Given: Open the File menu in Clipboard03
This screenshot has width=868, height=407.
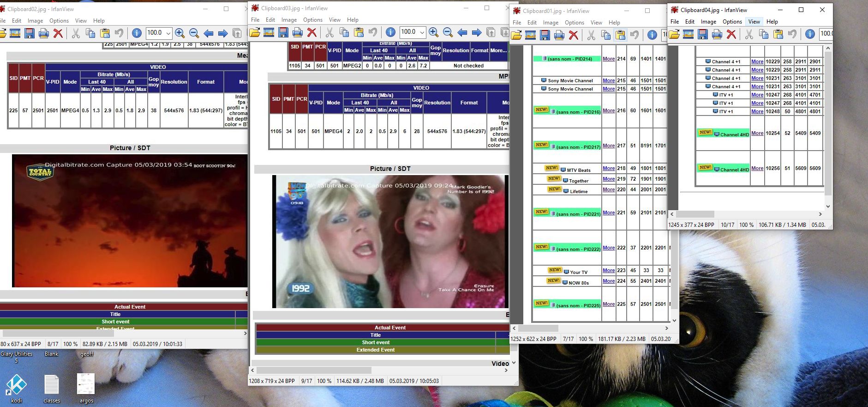Looking at the screenshot, I should point(255,20).
